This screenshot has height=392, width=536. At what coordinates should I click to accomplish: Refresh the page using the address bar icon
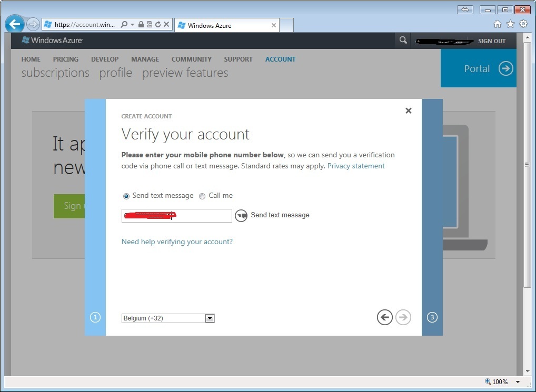158,25
